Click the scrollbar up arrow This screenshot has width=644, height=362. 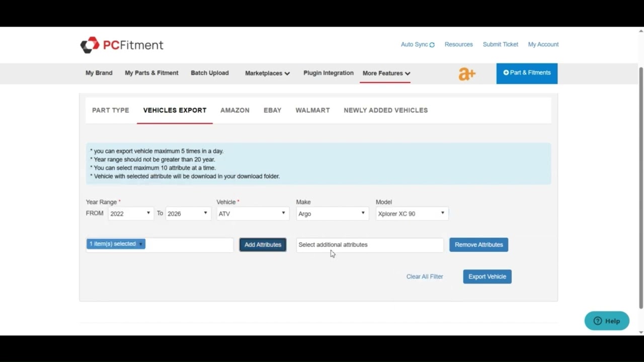point(641,30)
